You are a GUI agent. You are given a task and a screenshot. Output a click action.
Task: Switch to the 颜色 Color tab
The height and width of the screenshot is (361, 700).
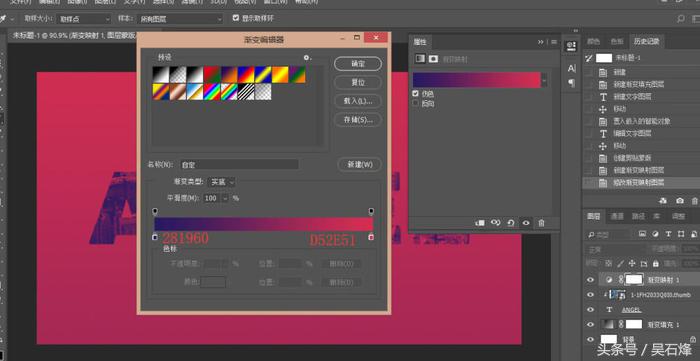[593, 41]
